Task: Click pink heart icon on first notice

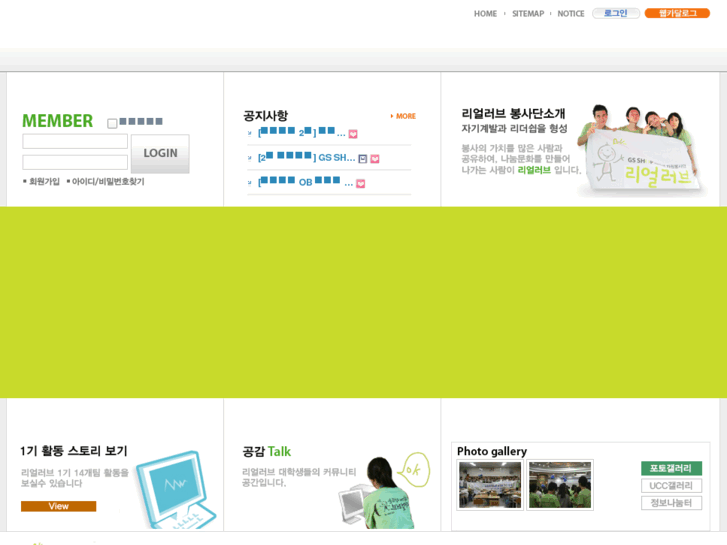Action: coord(353,134)
